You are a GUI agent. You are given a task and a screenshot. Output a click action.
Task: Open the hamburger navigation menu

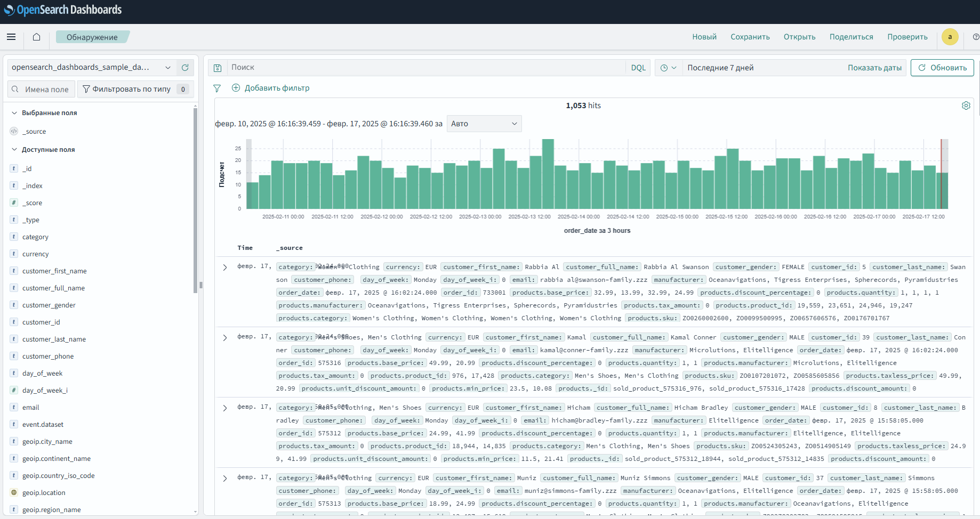click(11, 37)
